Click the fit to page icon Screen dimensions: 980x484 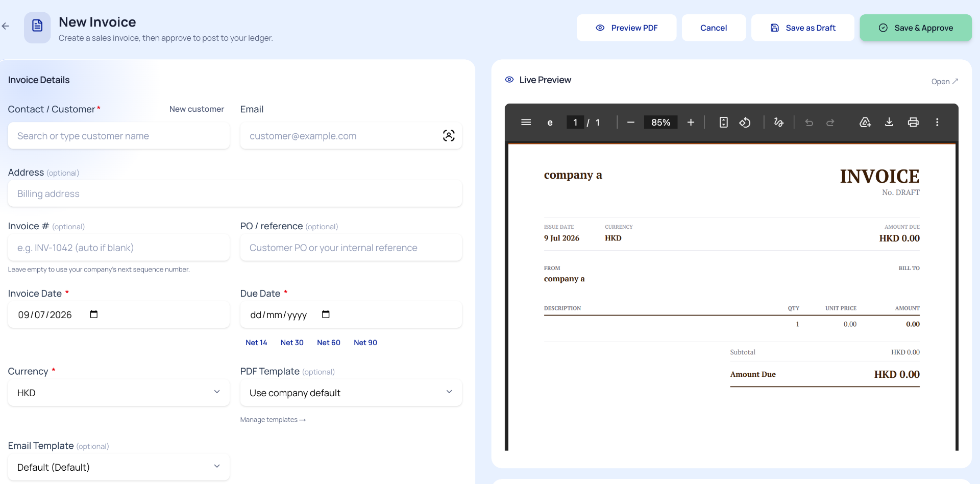(x=723, y=123)
